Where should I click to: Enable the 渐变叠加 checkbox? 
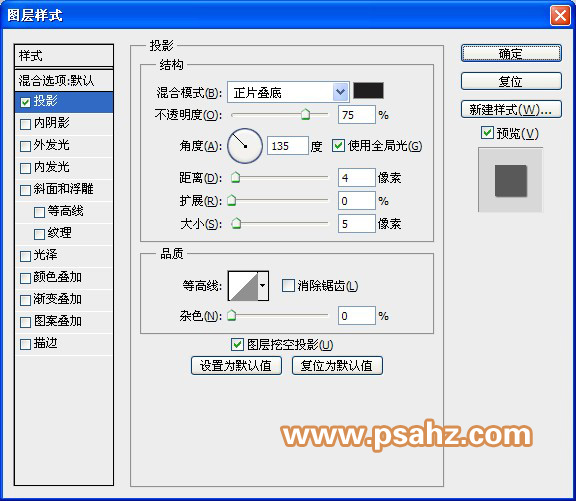[x=25, y=300]
